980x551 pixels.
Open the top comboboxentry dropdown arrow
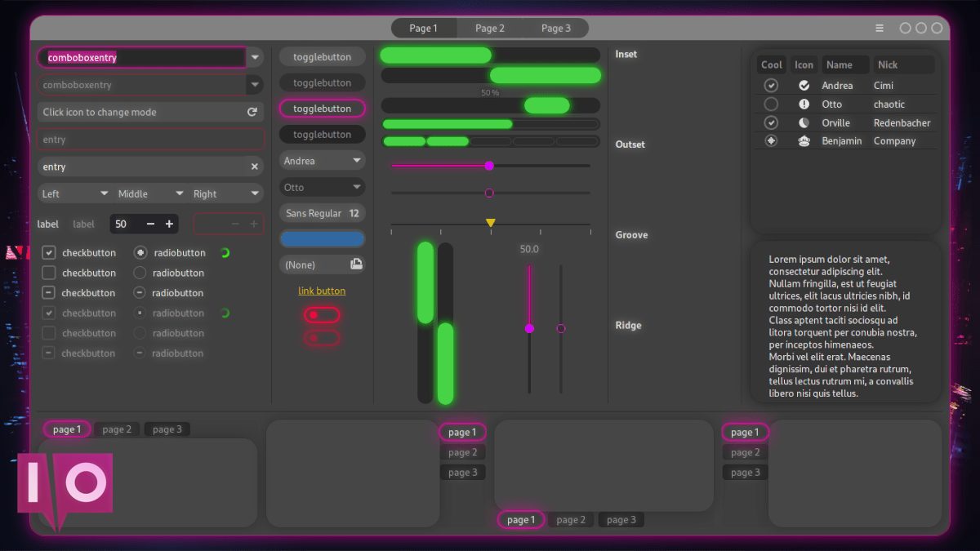pos(255,58)
